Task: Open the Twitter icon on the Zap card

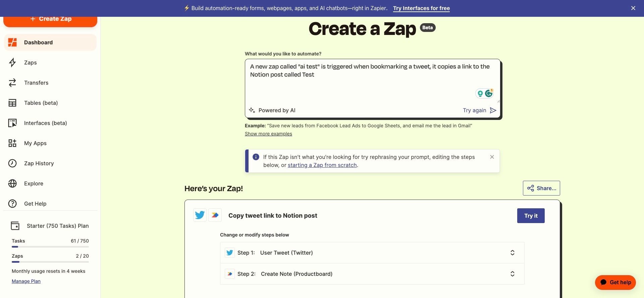Action: pyautogui.click(x=200, y=215)
